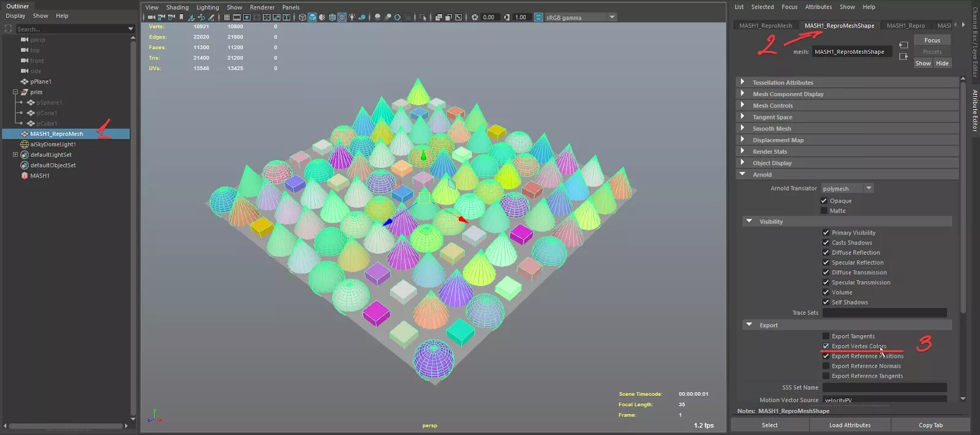This screenshot has height=435, width=980.
Task: Click the 2D pan/zoom icon
Action: 202,17
